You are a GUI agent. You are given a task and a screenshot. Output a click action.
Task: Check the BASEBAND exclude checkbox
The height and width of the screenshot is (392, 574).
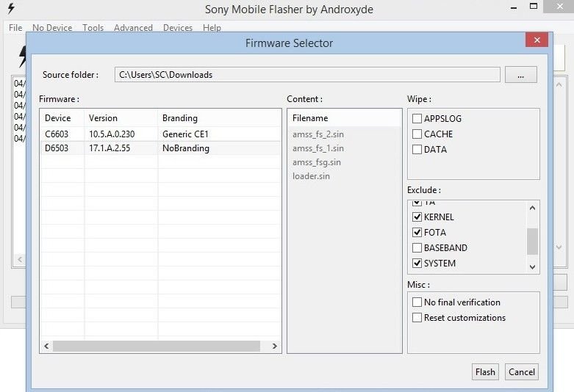[417, 247]
